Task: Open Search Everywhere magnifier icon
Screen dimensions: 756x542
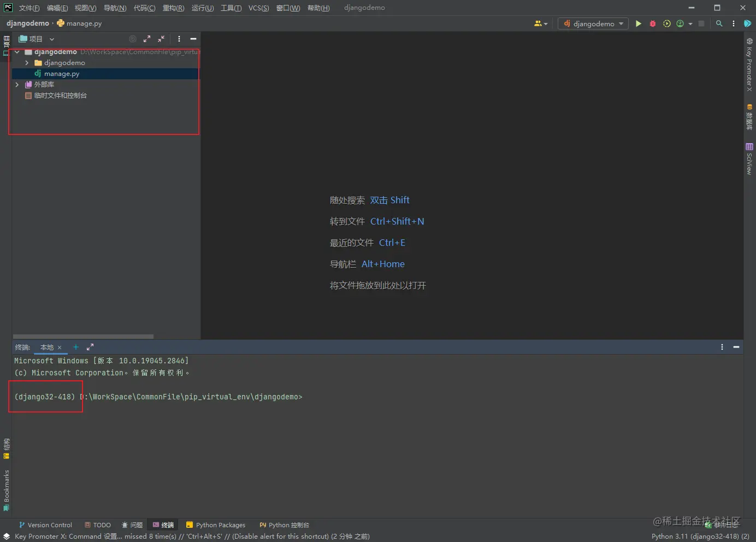Action: [x=719, y=23]
